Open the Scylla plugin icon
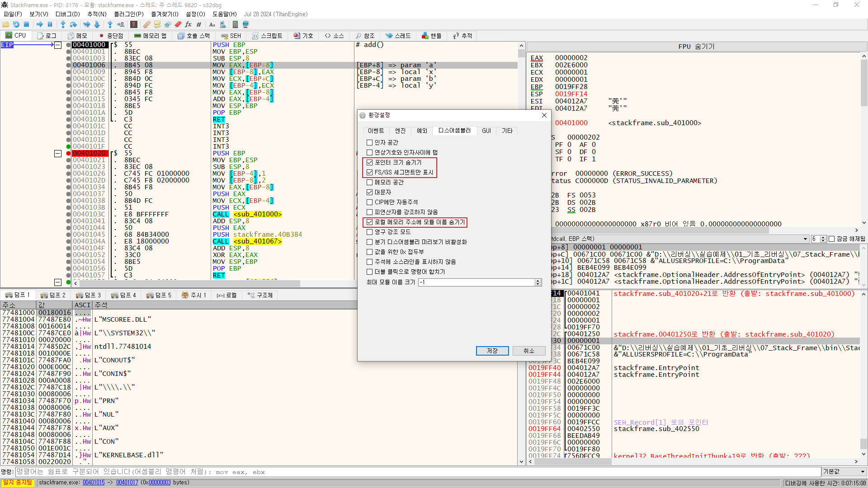Screen dimensions: 868x488 134,24
